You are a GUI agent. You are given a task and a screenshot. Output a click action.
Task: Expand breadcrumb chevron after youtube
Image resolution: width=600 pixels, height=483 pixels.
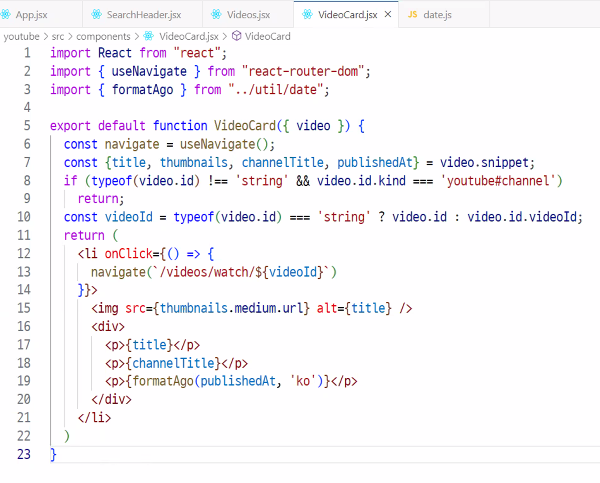[46, 36]
